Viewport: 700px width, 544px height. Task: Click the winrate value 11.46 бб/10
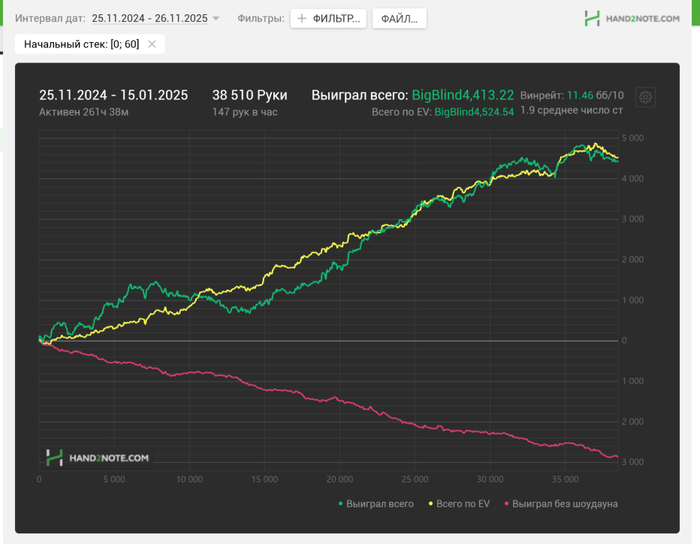pos(595,95)
